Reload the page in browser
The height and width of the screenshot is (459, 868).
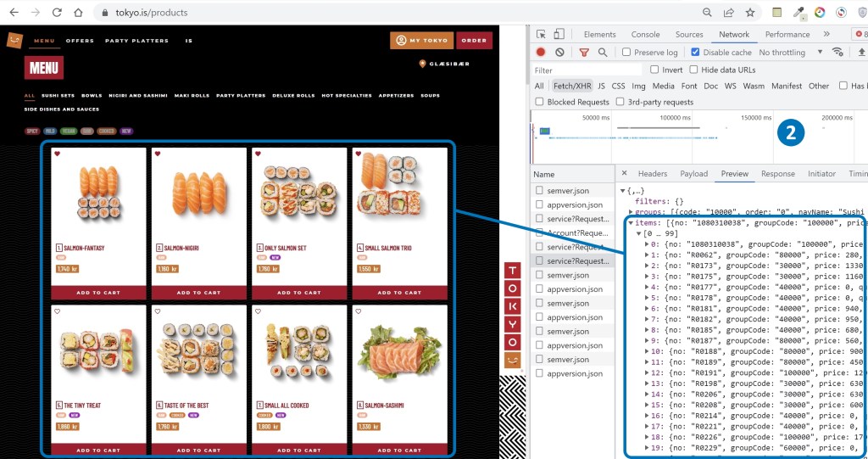(57, 13)
